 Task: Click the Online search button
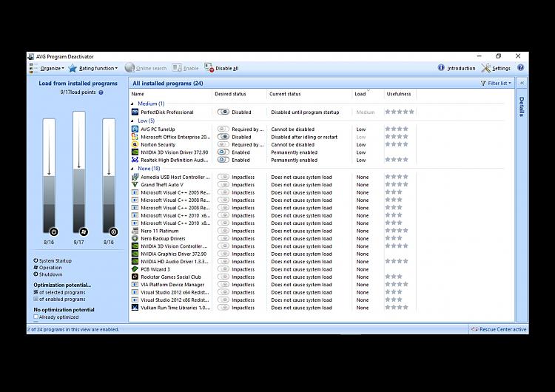click(x=146, y=68)
